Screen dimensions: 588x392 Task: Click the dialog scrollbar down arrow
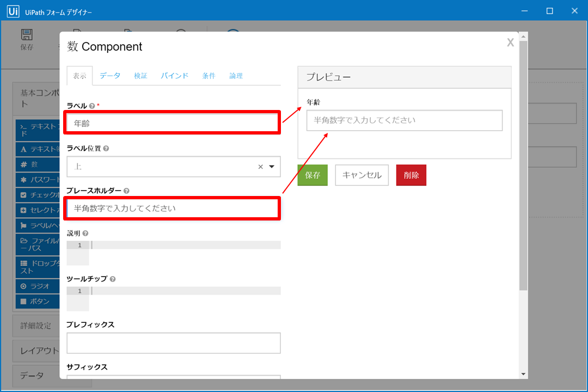[x=524, y=374]
